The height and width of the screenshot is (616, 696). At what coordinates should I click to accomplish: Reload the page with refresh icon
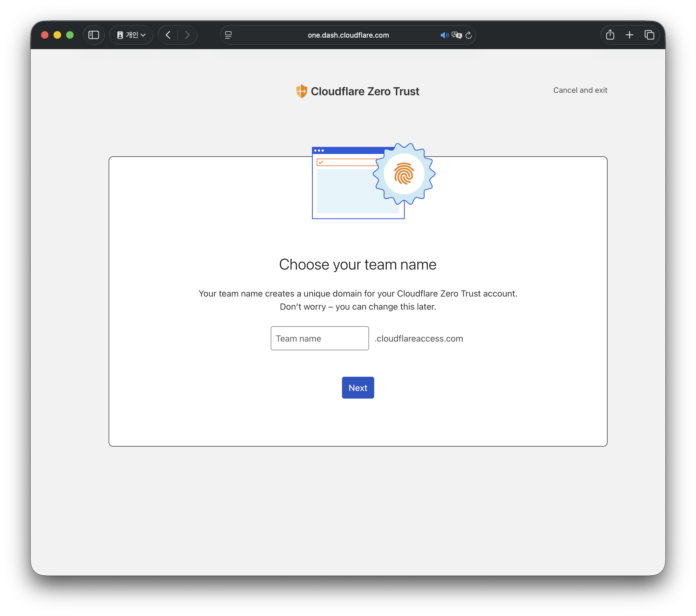point(469,35)
